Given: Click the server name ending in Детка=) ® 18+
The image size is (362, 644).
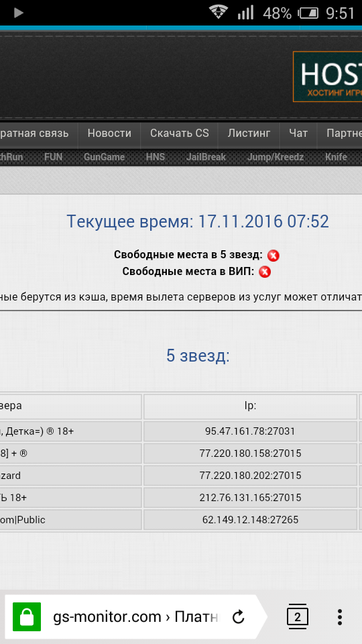Looking at the screenshot, I should [x=37, y=431].
